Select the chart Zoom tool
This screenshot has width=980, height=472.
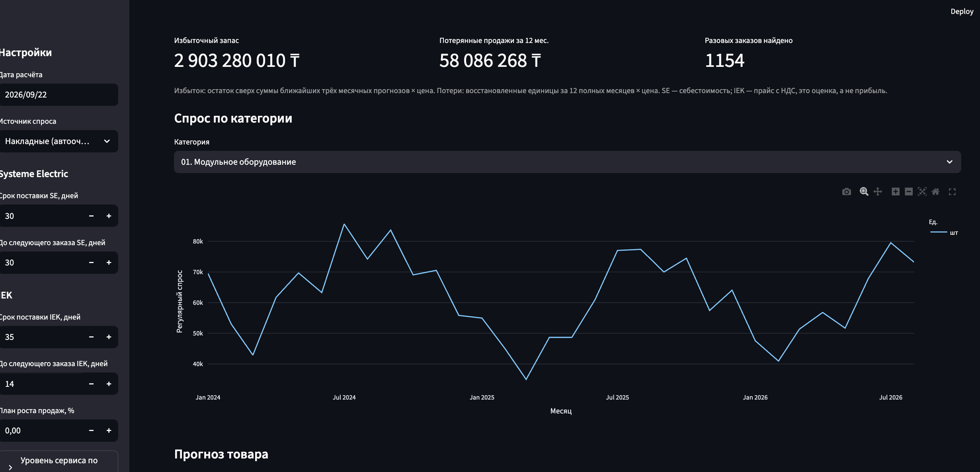(864, 192)
